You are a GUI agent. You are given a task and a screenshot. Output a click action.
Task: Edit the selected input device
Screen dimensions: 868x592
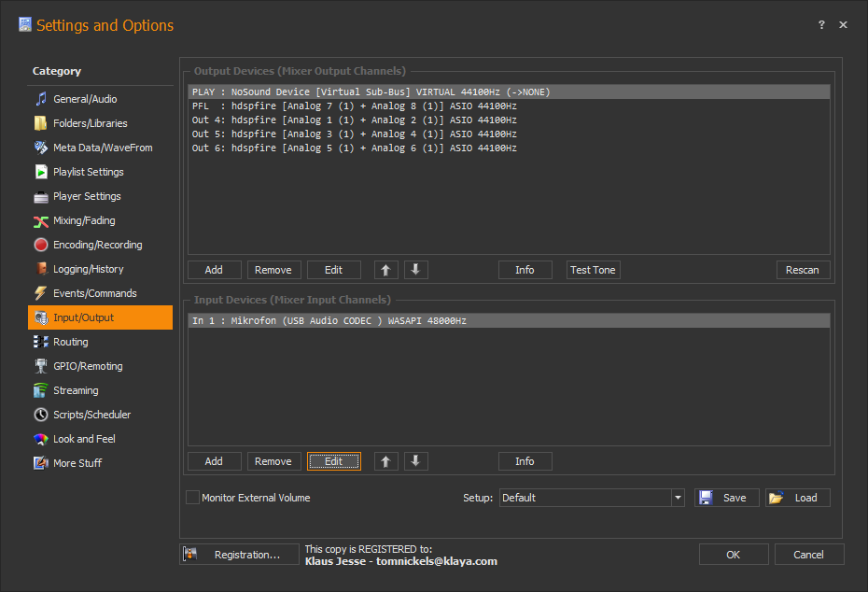click(x=334, y=462)
